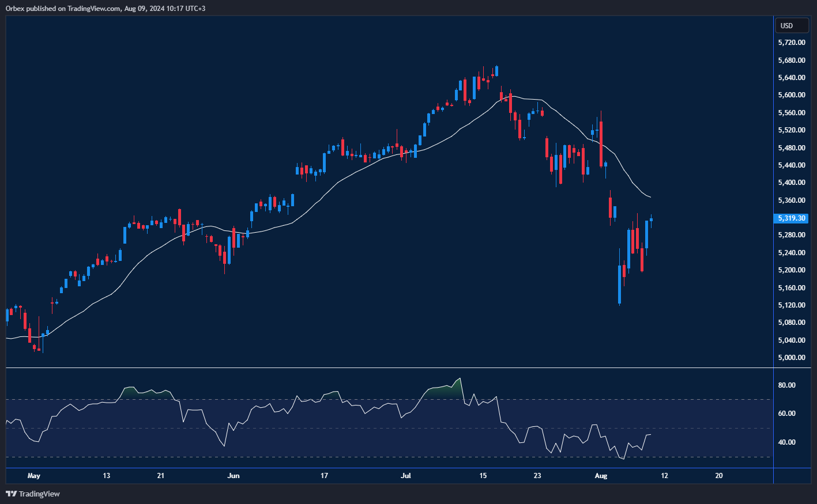Click the 20 date label on time axis
Screen dimensions: 817x504
coord(718,476)
